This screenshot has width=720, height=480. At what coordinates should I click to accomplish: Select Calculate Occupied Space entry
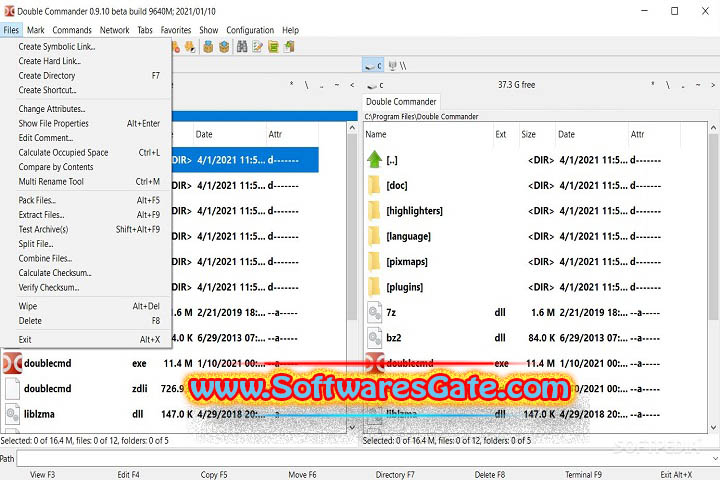click(x=86, y=152)
